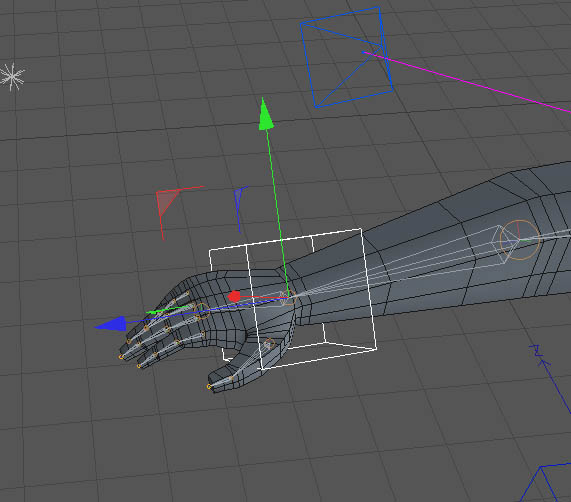Select the blue wireframe camera object
Viewport: 571px width, 502px height.
click(x=346, y=58)
